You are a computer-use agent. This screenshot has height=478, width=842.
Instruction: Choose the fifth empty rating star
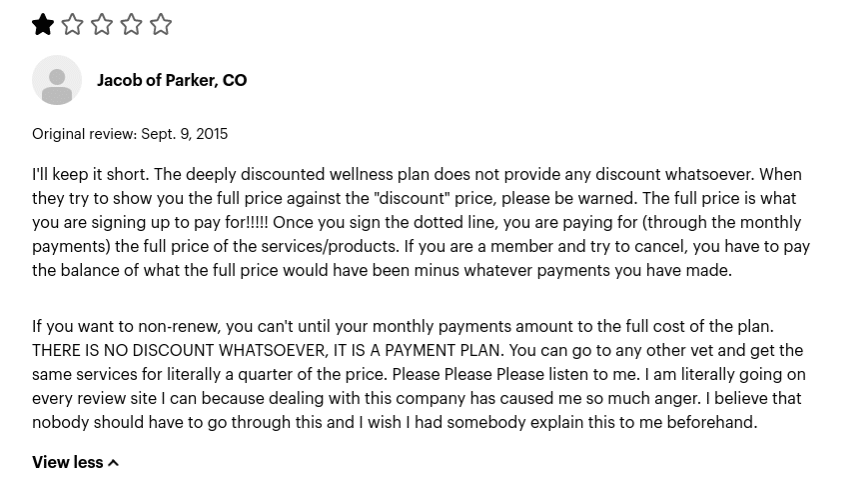tap(161, 25)
